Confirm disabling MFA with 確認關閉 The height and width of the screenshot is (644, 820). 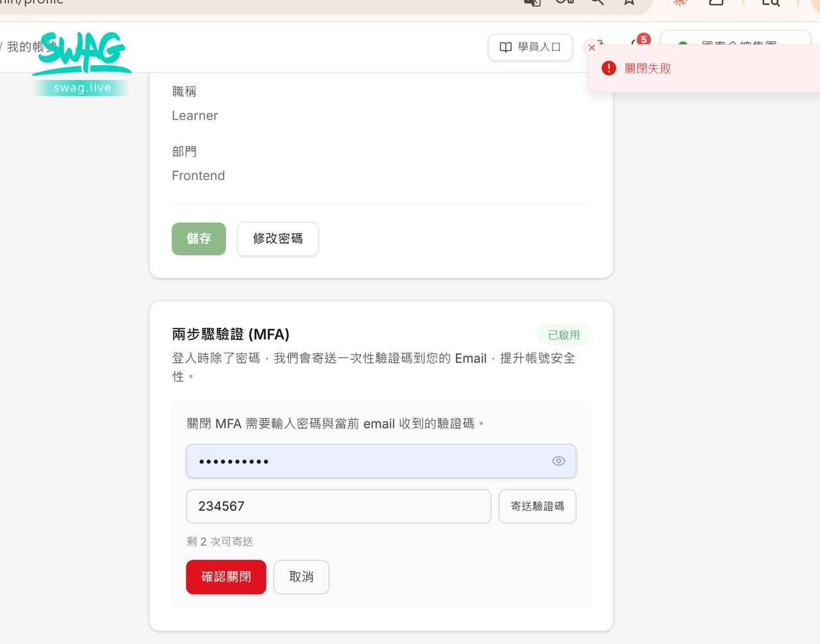(226, 577)
